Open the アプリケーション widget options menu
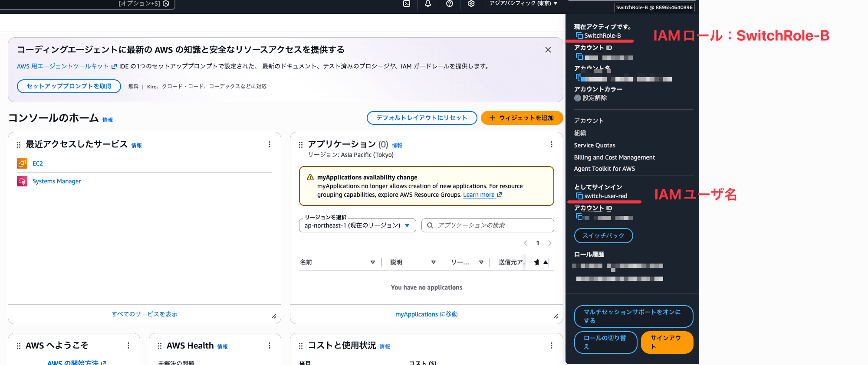868x365 pixels. click(x=552, y=144)
